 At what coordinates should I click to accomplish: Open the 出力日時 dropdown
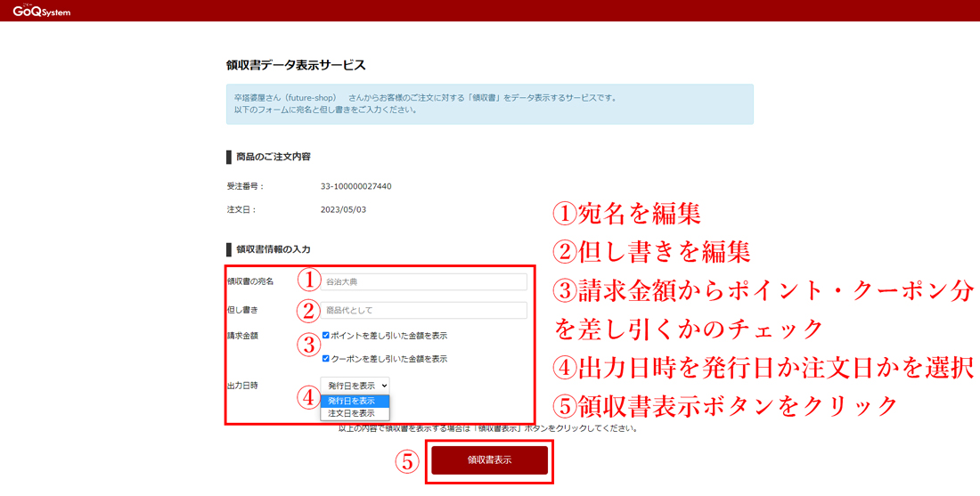pos(355,385)
